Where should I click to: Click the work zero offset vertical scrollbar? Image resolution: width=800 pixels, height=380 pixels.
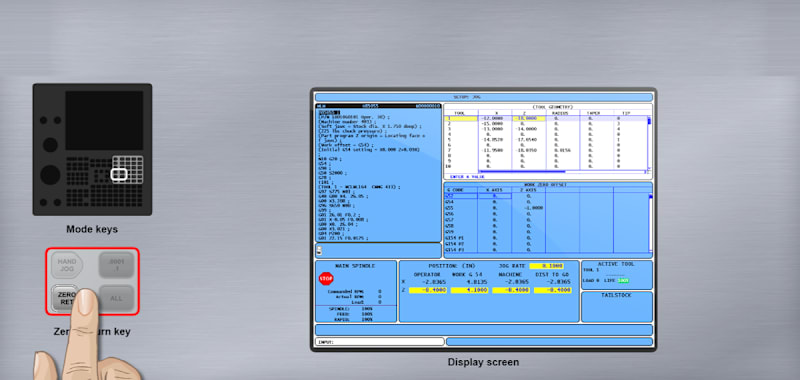click(x=651, y=222)
